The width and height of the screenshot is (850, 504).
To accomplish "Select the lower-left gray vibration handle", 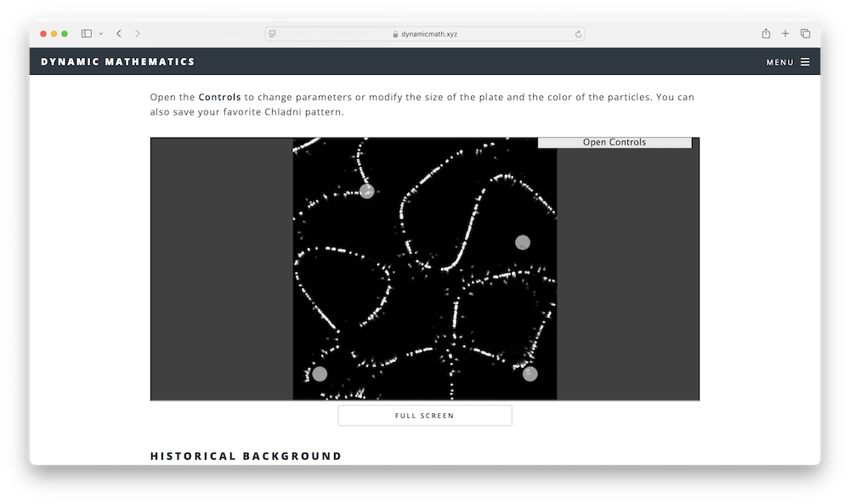I will pyautogui.click(x=320, y=374).
